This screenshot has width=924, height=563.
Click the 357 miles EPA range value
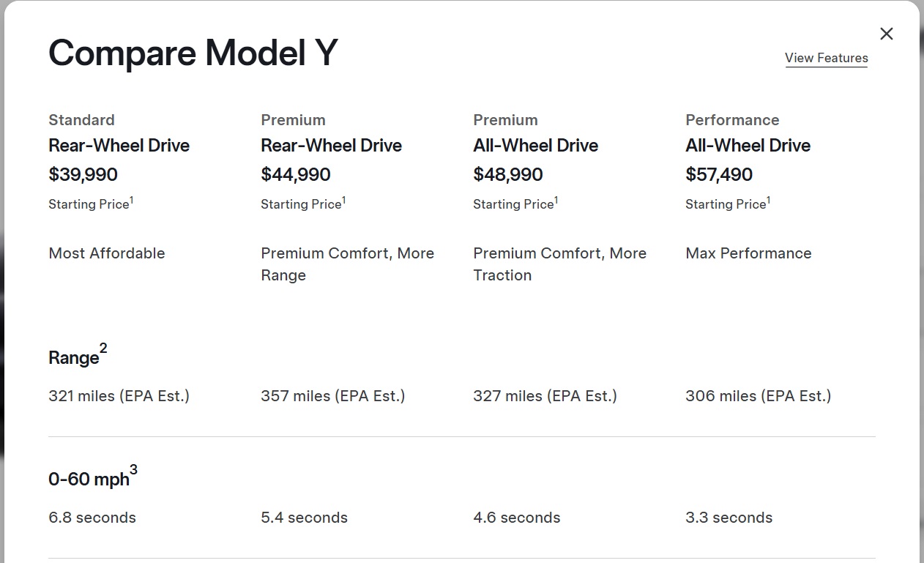332,396
